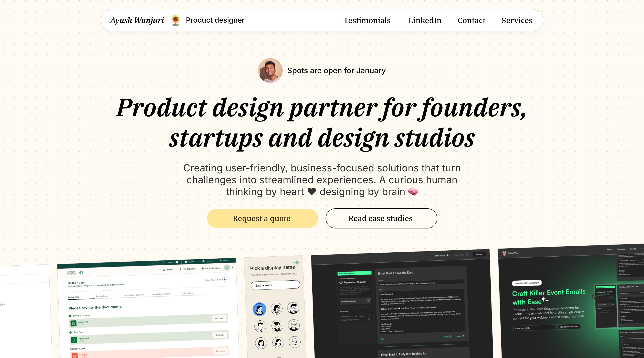The height and width of the screenshot is (358, 644).
Task: Click the Ayush Wanjari name logo
Action: click(137, 20)
